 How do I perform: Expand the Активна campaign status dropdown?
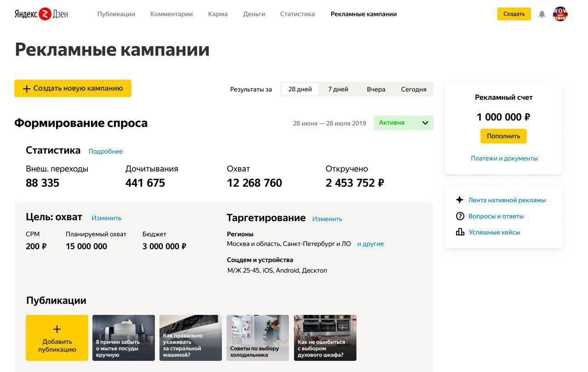point(403,123)
